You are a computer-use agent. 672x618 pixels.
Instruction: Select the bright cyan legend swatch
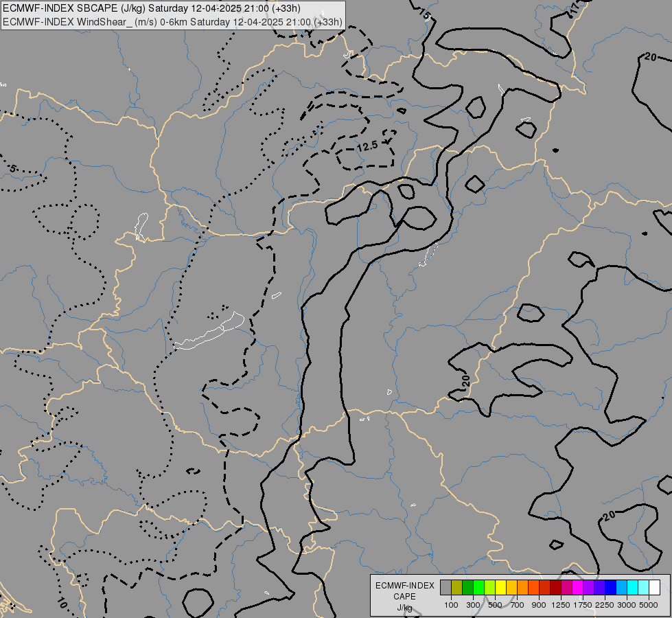[x=633, y=587]
